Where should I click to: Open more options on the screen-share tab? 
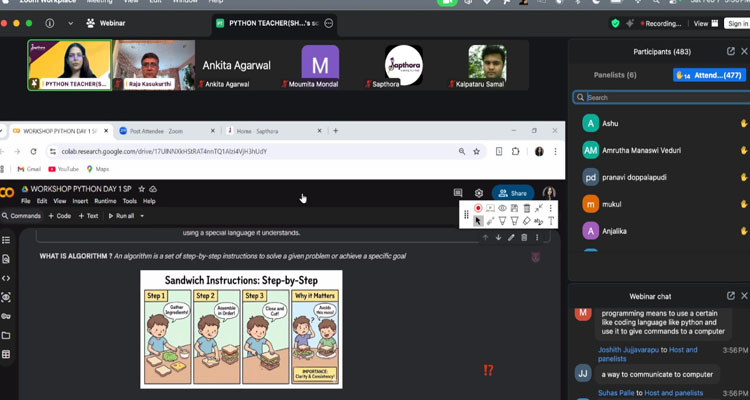[330, 22]
